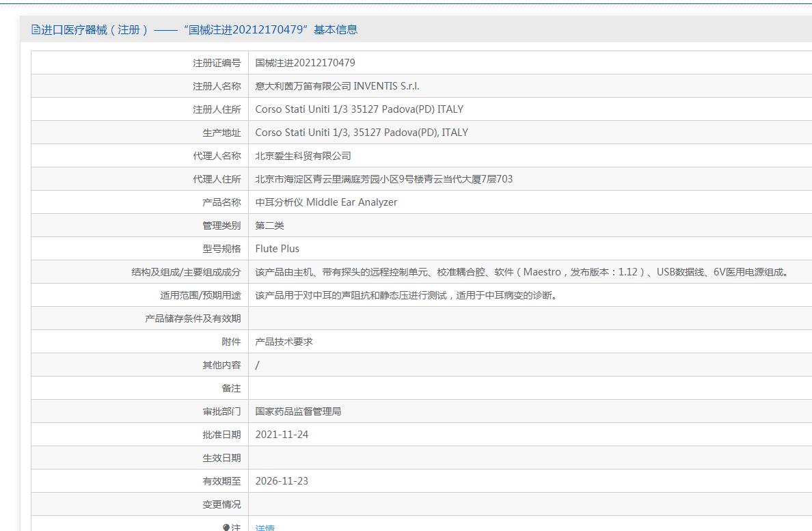The width and height of the screenshot is (812, 531).
Task: Select agent name 北京爱生科贸有限公司
Action: 303,156
